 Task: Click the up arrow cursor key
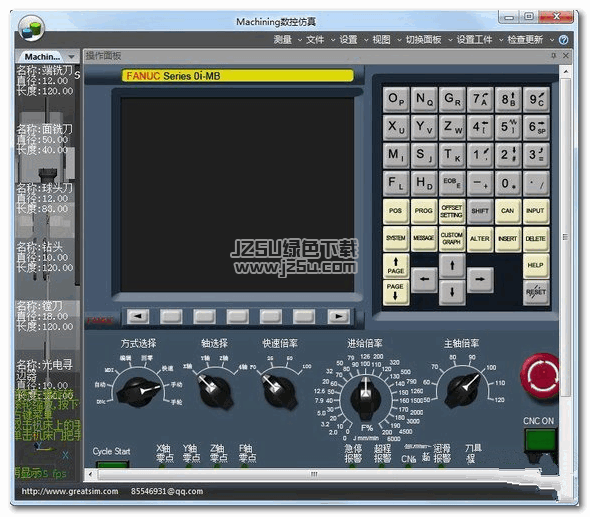(x=452, y=266)
